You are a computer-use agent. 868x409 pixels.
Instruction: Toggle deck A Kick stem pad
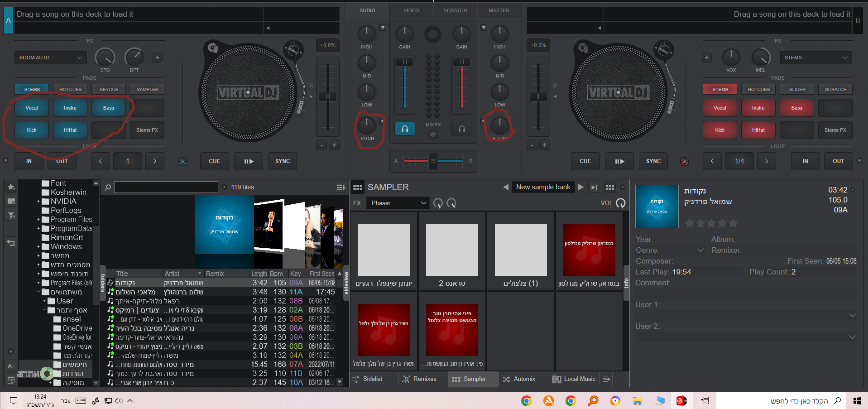coord(32,130)
